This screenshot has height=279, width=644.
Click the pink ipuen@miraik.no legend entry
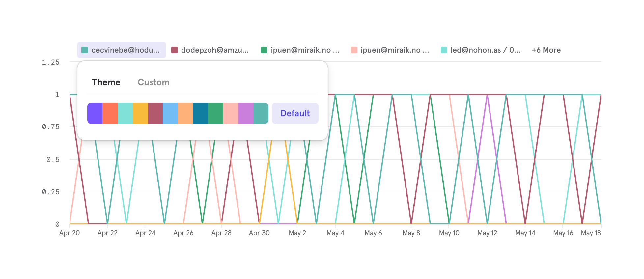390,50
